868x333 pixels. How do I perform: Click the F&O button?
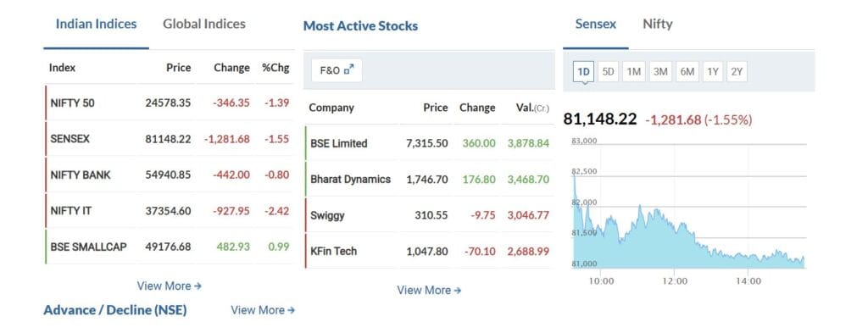[x=337, y=70]
